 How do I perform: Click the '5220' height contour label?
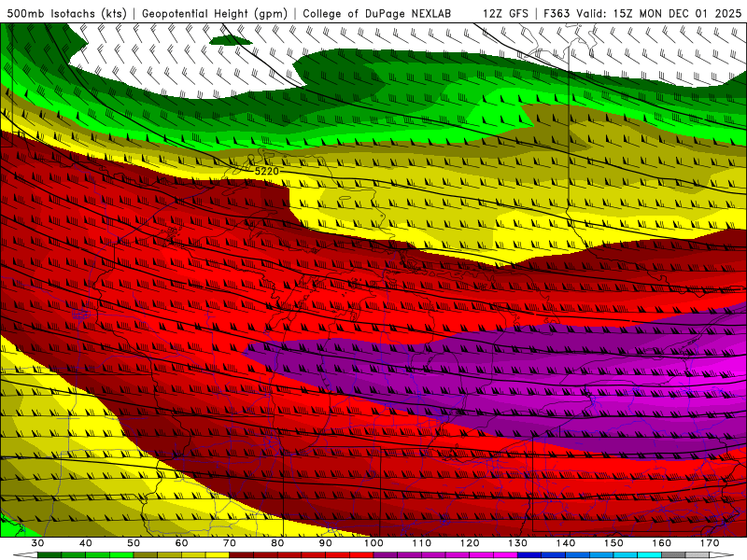(x=266, y=171)
